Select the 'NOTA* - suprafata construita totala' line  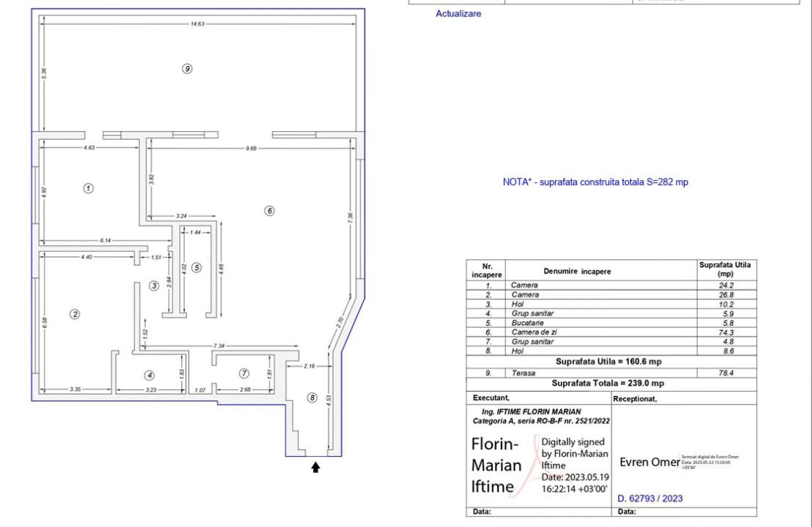click(595, 182)
